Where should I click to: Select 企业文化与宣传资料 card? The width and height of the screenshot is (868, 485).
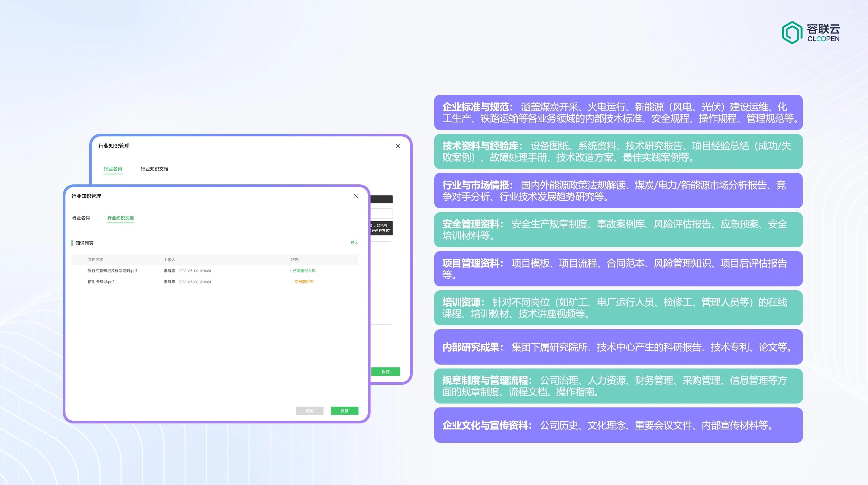(618, 425)
